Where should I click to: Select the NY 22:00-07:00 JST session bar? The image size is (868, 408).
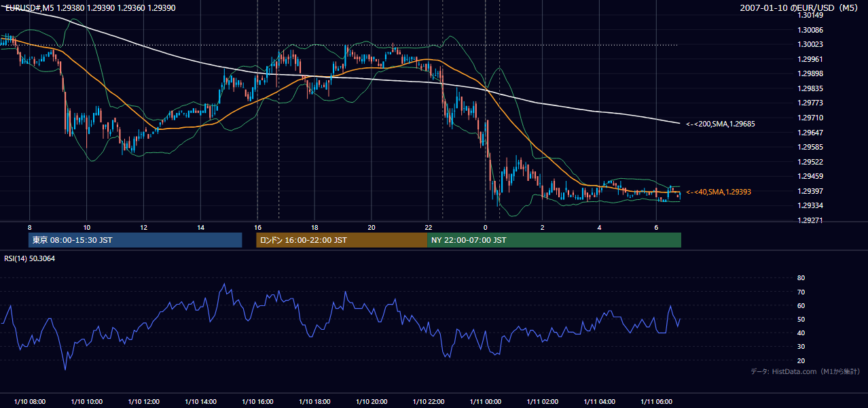554,240
